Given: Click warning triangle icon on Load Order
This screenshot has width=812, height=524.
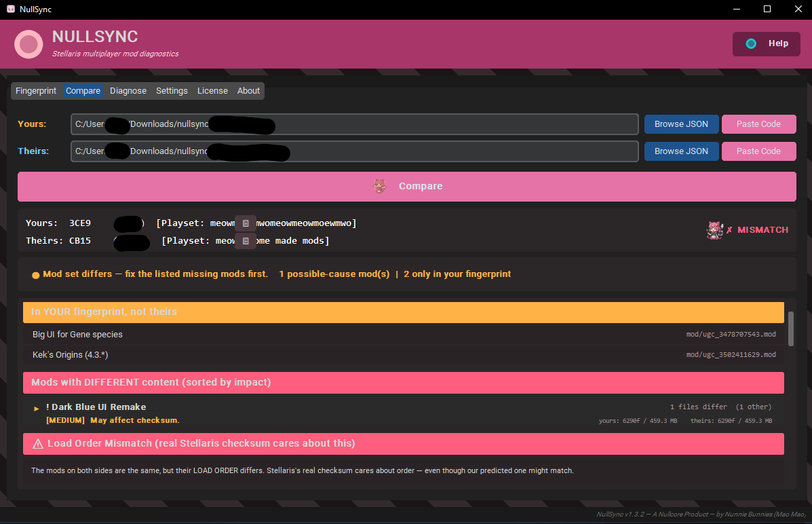Looking at the screenshot, I should [38, 444].
